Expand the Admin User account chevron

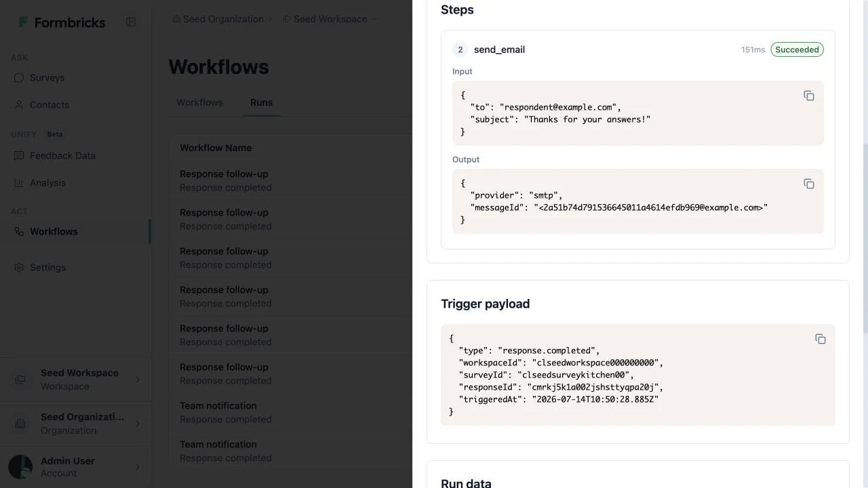pos(138,467)
